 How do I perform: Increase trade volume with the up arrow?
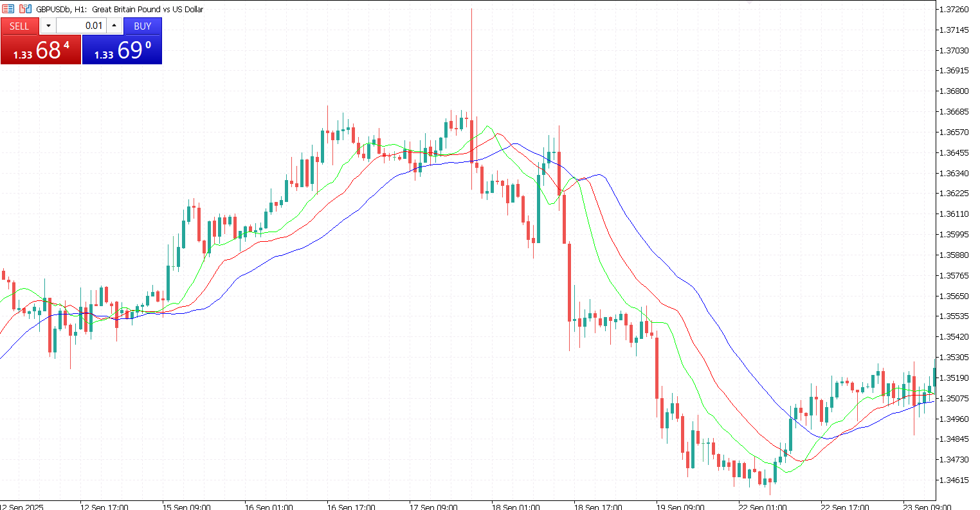[114, 26]
